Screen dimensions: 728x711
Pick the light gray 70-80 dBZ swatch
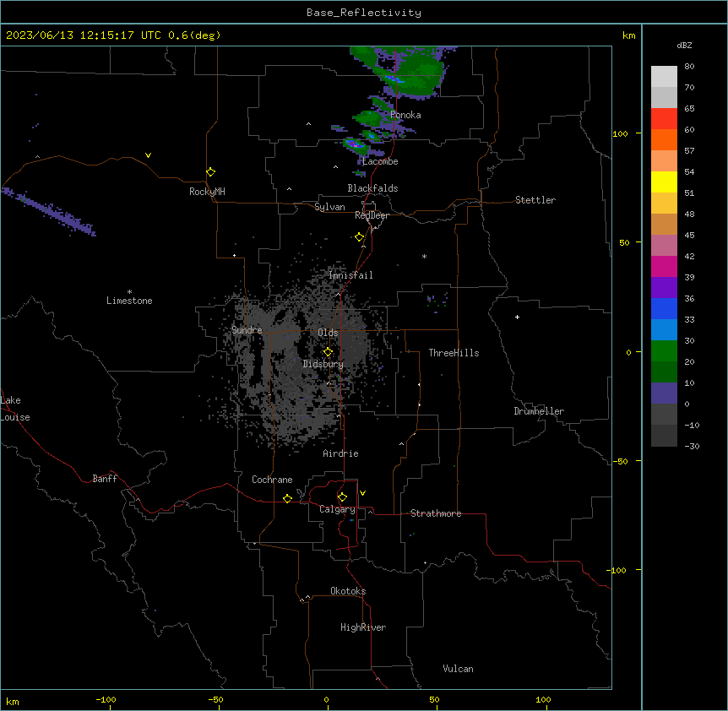[664, 77]
